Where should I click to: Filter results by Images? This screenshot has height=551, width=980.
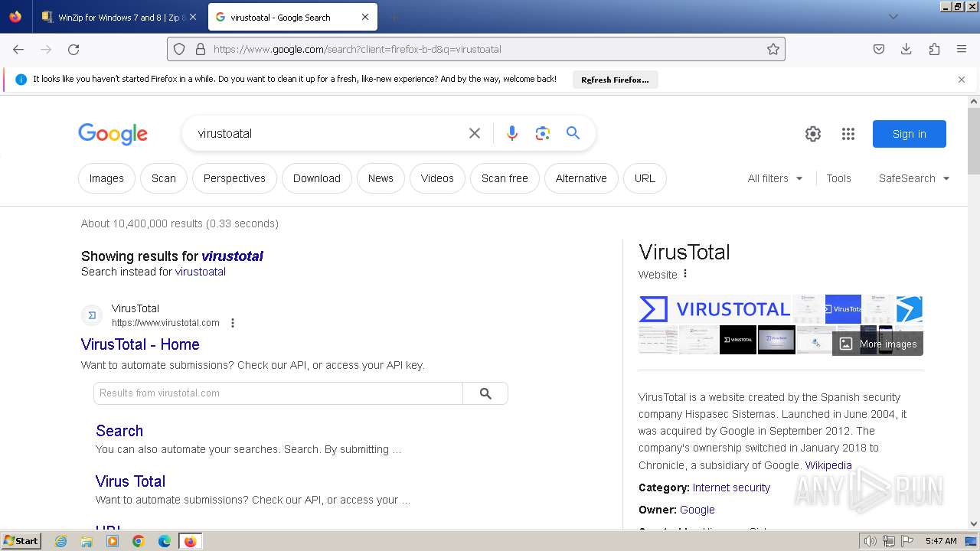tap(106, 178)
